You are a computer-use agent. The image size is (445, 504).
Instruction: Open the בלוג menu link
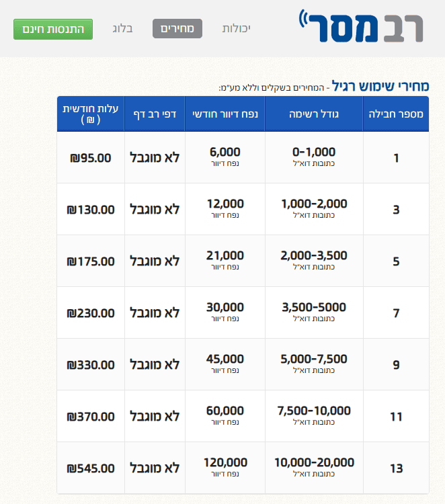click(x=122, y=29)
